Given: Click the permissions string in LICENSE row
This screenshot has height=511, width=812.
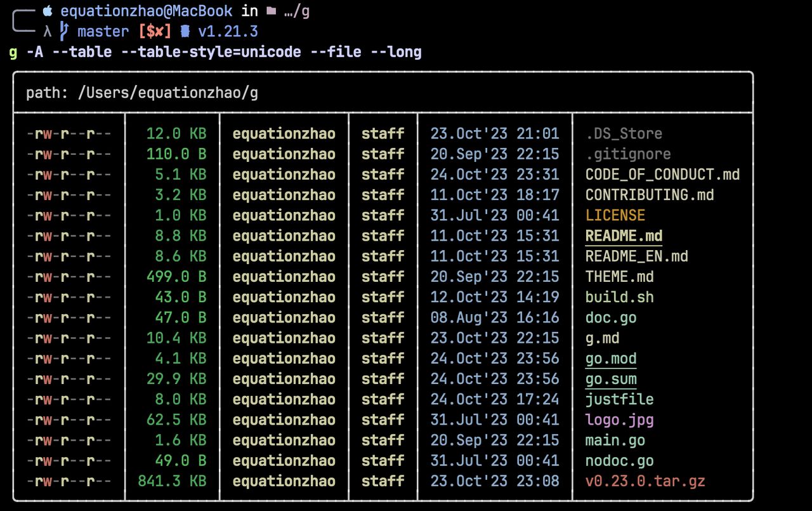Looking at the screenshot, I should click(x=69, y=215).
